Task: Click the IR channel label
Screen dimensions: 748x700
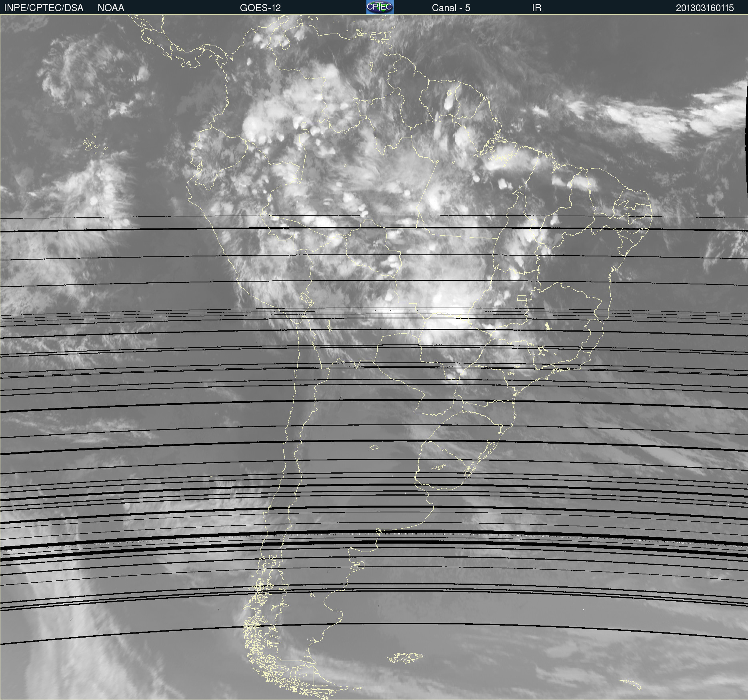Action: coord(536,8)
